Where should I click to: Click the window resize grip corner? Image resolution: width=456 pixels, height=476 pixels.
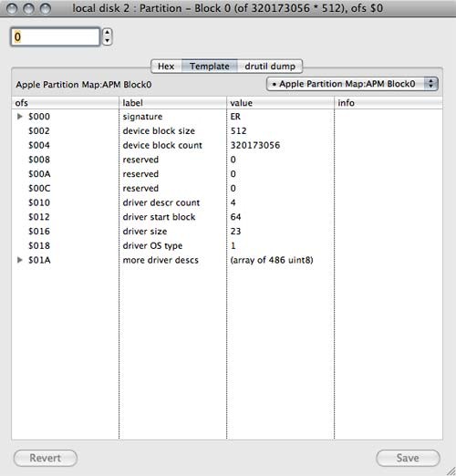click(x=450, y=471)
